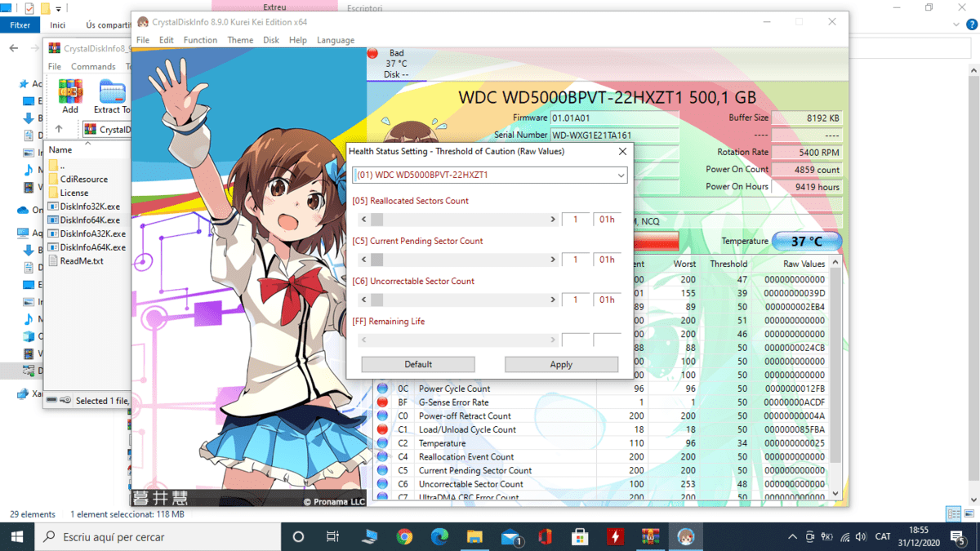Click left arrow of Current Pending Sector slider
This screenshot has width=980, height=551.
tap(363, 260)
